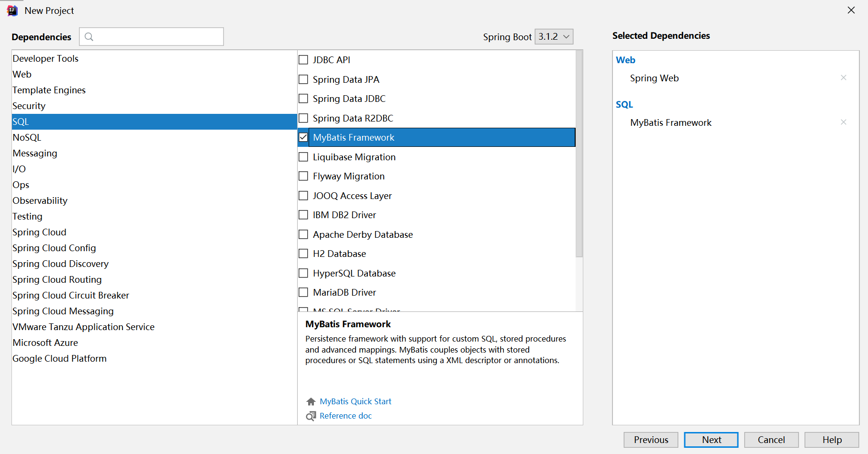The width and height of the screenshot is (868, 454).
Task: Tick the JOOQ Access Layer checkbox
Action: pos(303,196)
